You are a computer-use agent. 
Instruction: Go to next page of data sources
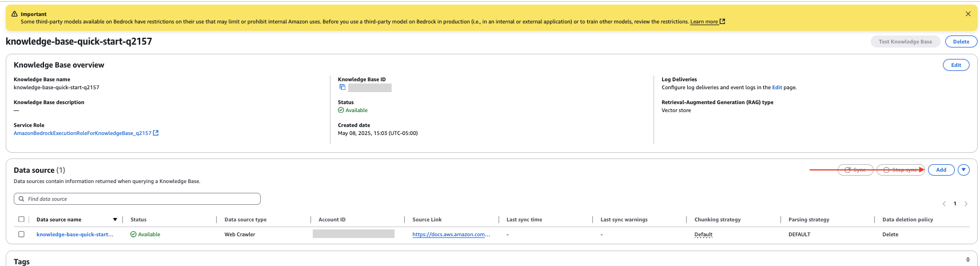[x=966, y=204]
